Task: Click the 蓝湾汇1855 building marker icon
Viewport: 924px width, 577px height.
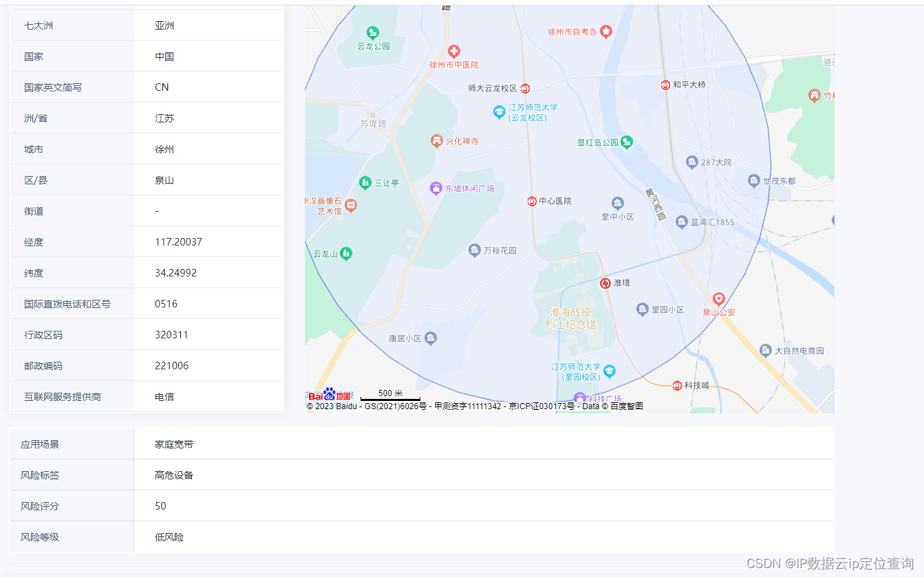Action: [682, 221]
